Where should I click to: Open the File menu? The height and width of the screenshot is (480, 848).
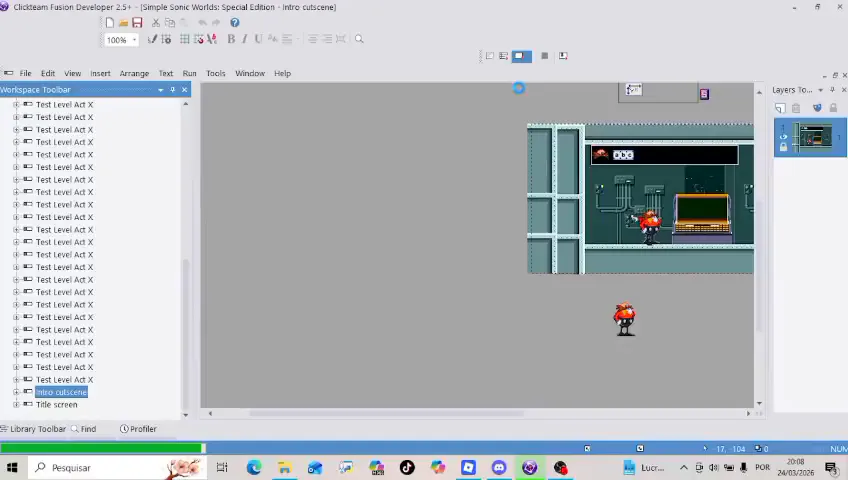point(25,74)
